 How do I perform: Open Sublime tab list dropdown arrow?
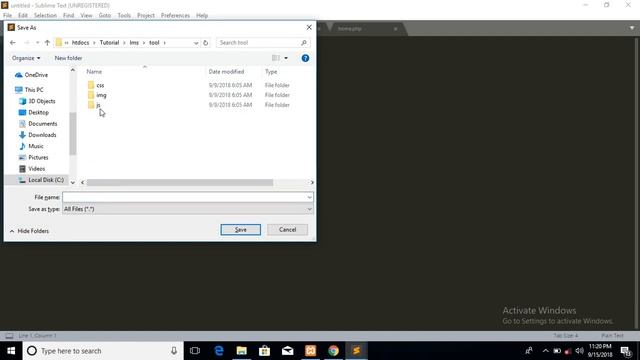(632, 28)
